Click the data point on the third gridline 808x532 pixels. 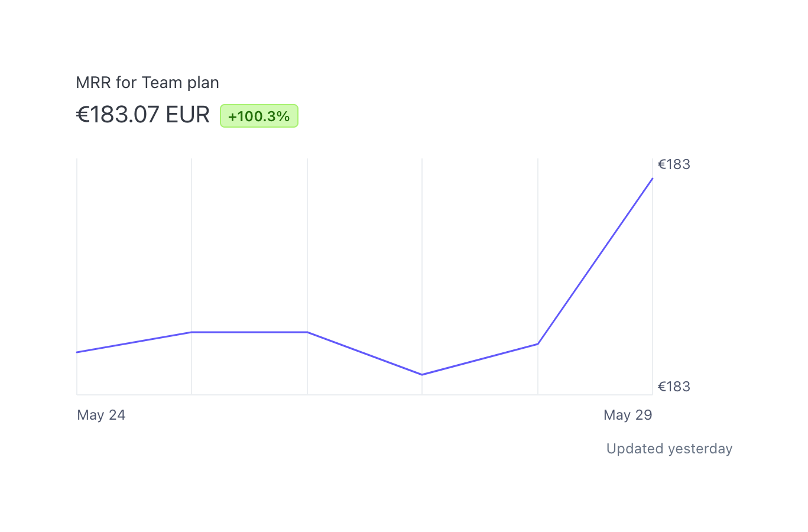tap(307, 332)
